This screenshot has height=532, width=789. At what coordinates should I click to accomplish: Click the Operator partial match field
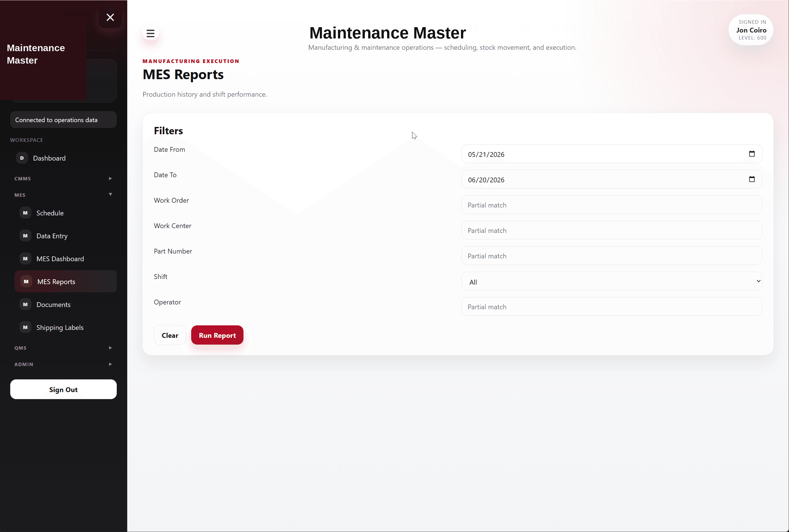point(611,307)
